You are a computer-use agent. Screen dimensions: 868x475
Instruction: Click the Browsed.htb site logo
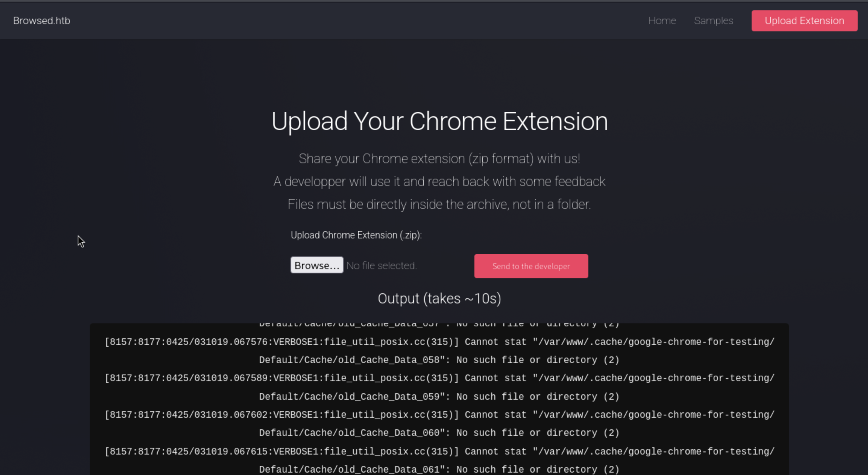pos(42,20)
